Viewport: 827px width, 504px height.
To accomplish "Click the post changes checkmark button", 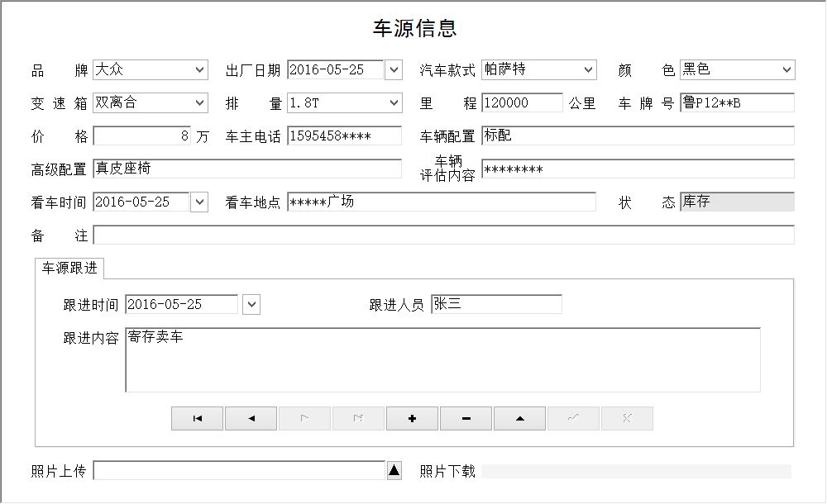I will [x=574, y=419].
